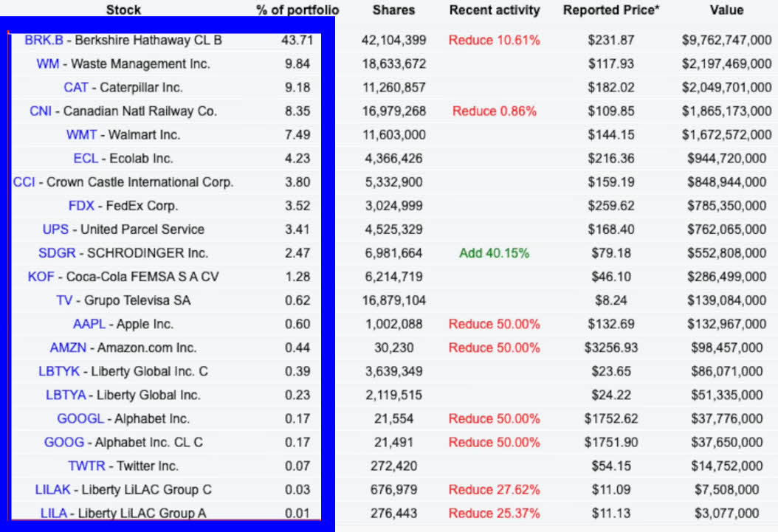Follow the CNI ticker link
The height and width of the screenshot is (532, 778).
[41, 111]
